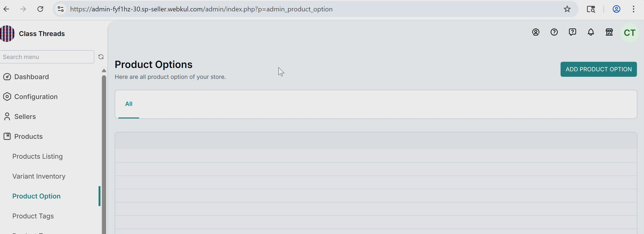This screenshot has height=234, width=644.
Task: Go to Products Listing
Action: [x=37, y=156]
